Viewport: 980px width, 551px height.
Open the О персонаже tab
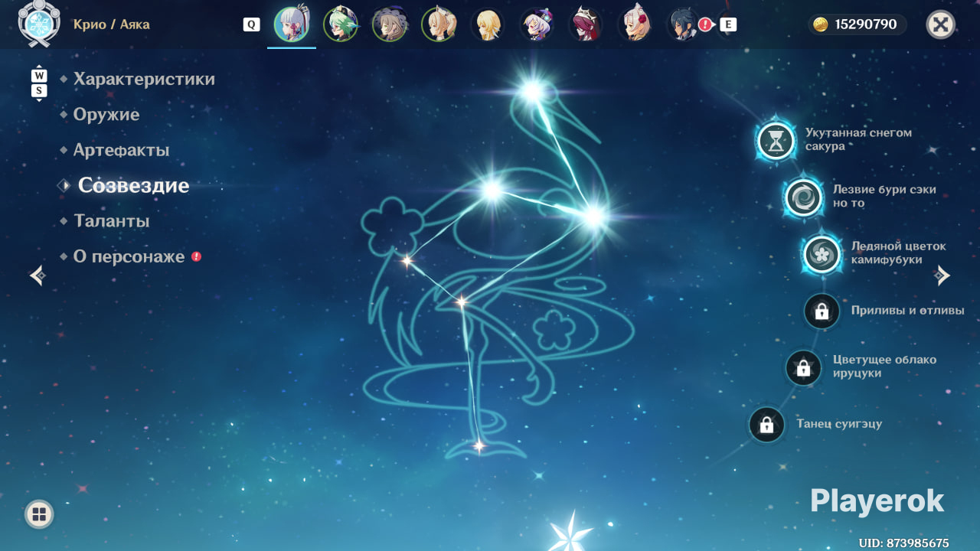pyautogui.click(x=129, y=256)
